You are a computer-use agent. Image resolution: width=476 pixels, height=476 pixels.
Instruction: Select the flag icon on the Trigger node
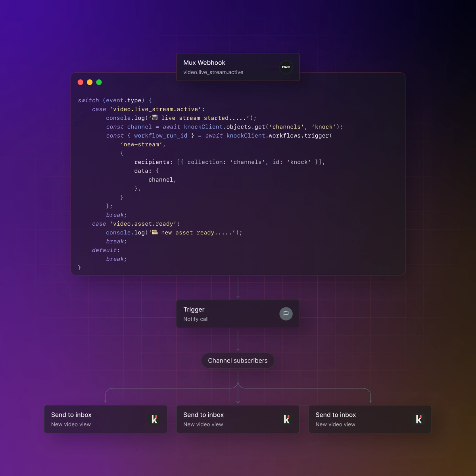coord(286,314)
